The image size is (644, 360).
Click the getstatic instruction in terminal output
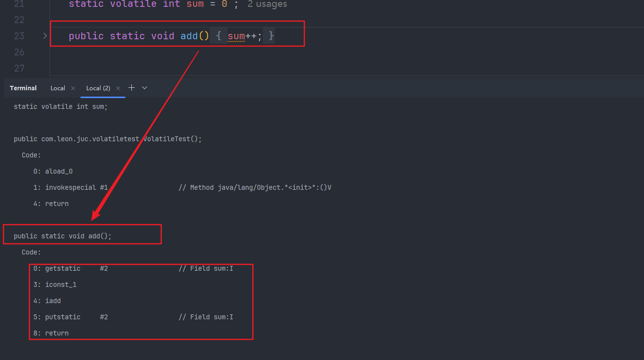tap(63, 269)
